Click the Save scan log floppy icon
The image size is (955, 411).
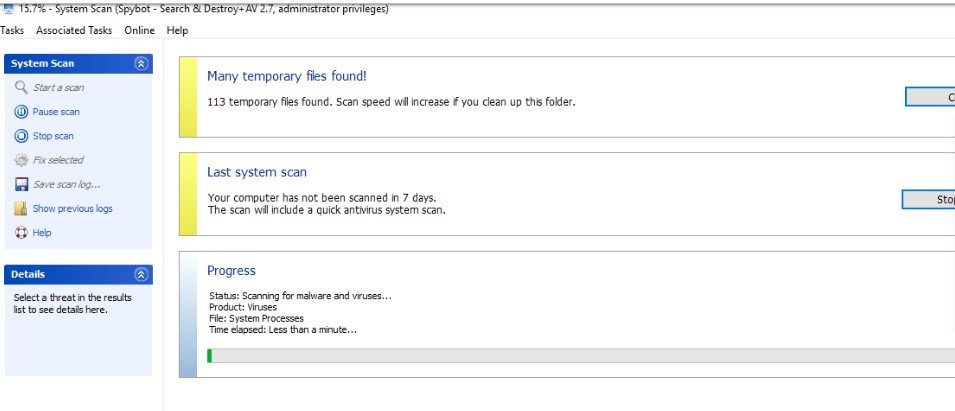pyautogui.click(x=21, y=184)
